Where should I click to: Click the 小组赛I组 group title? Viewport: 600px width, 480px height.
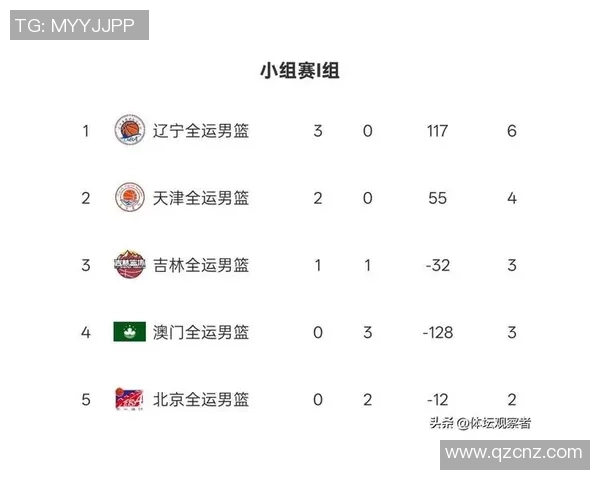tap(299, 71)
